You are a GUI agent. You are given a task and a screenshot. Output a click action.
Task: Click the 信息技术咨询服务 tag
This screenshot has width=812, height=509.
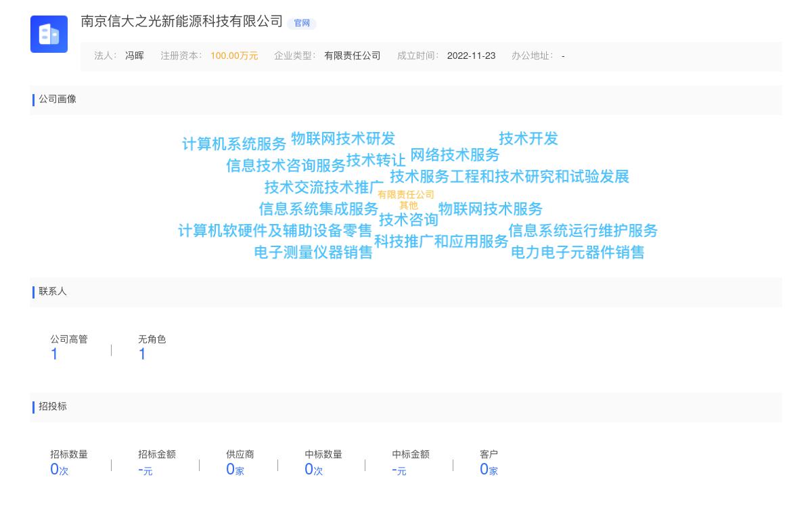286,166
